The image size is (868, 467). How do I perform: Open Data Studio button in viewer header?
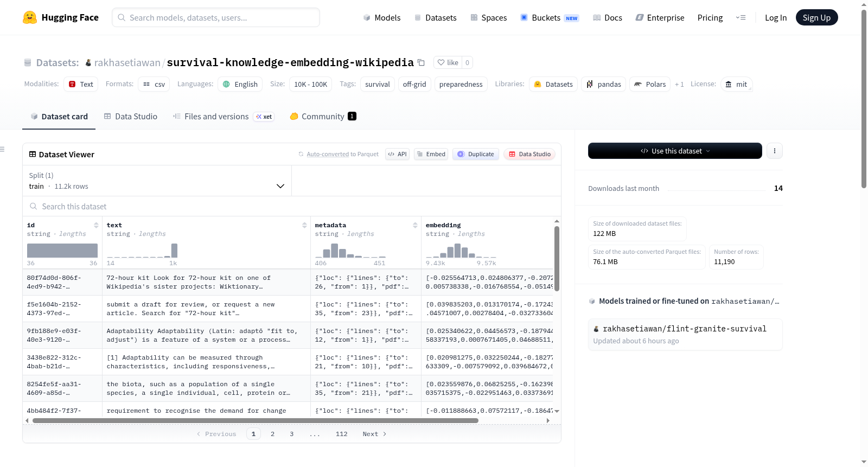tap(529, 154)
